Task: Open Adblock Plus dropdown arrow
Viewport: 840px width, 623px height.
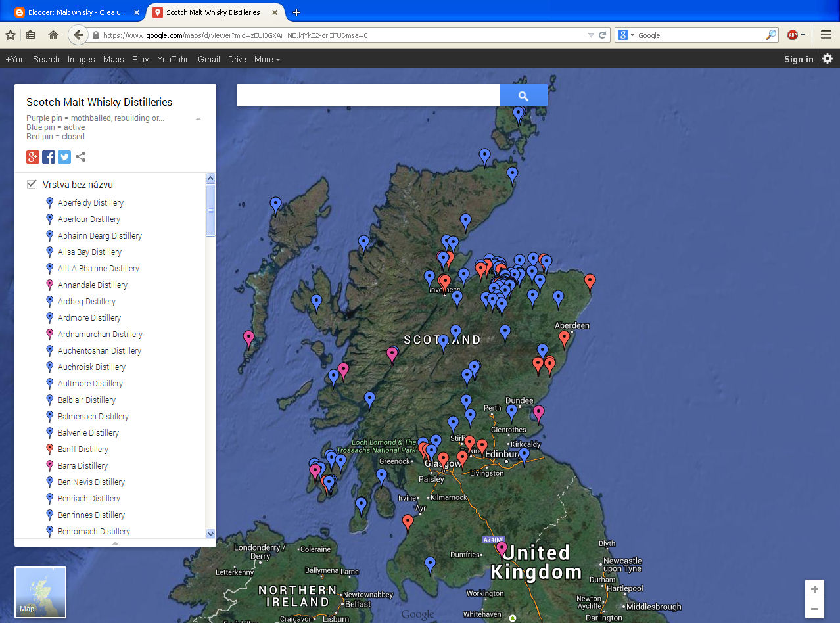Action: tap(803, 35)
